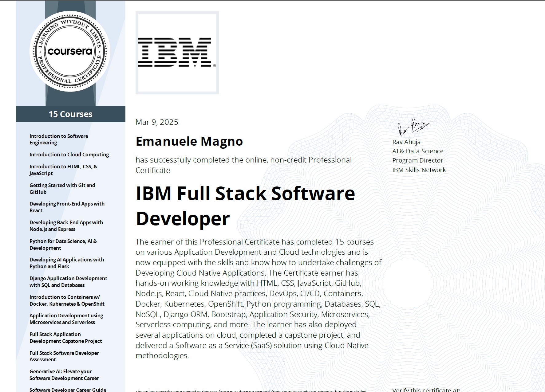The width and height of the screenshot is (545, 392).
Task: Select 'Python for Data Science, AI & Development'
Action: 63,245
